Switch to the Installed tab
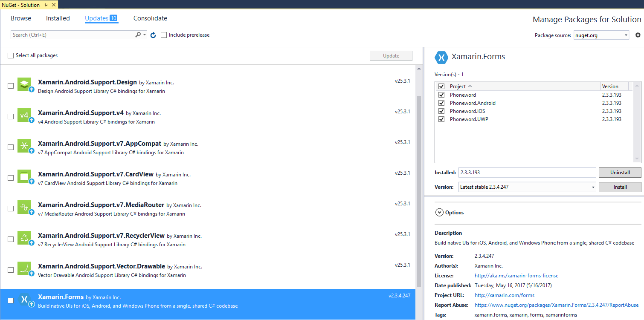 [58, 18]
